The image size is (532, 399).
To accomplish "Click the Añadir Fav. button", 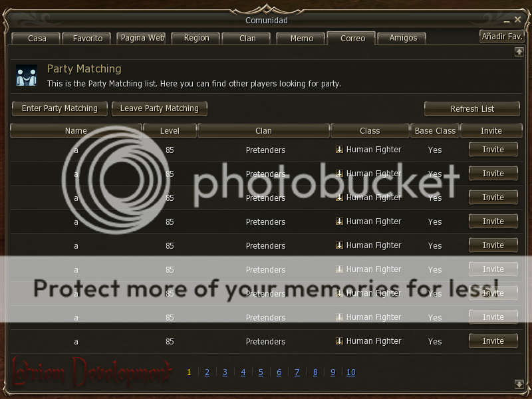I will click(502, 37).
